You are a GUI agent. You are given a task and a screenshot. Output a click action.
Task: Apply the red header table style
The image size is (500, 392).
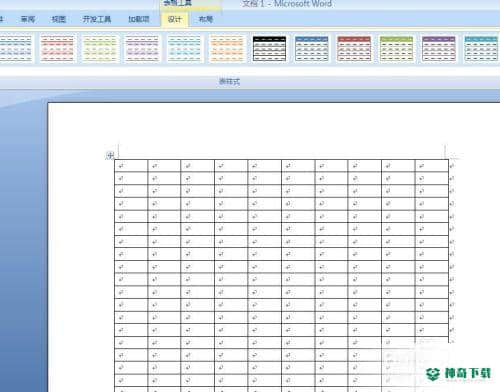[x=354, y=49]
